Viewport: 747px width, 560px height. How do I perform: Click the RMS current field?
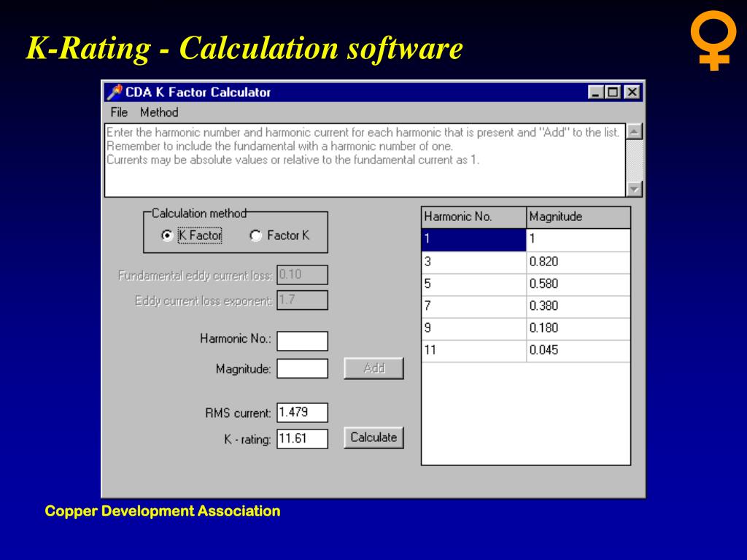(x=302, y=413)
